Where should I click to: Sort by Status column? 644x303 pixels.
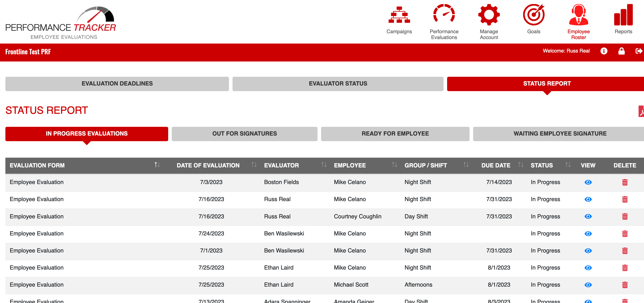[568, 165]
